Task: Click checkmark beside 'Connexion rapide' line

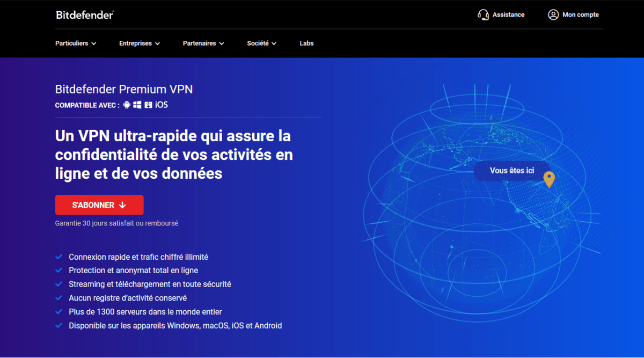Action: coord(58,257)
